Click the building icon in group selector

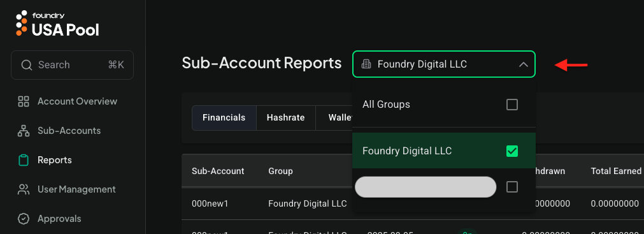(x=366, y=64)
